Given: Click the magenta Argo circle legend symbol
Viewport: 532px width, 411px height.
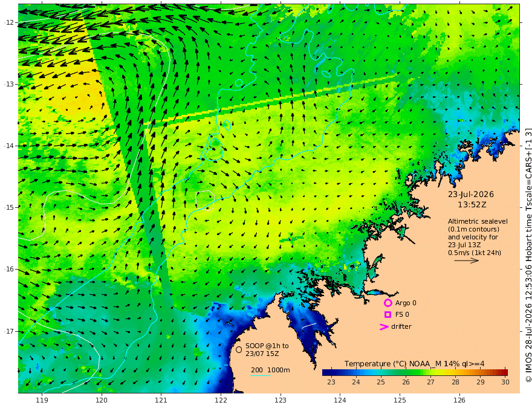Looking at the screenshot, I should pyautogui.click(x=388, y=303).
